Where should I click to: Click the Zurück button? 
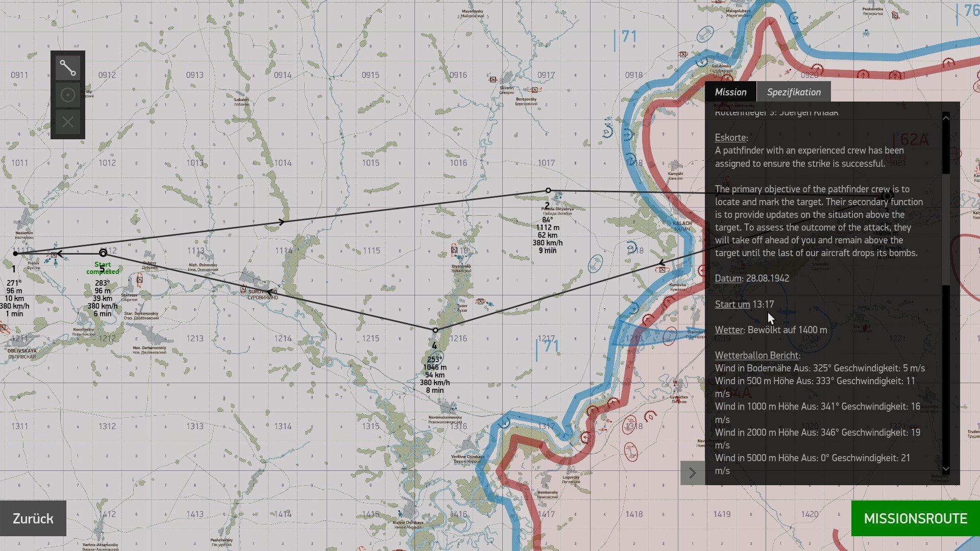pyautogui.click(x=33, y=518)
